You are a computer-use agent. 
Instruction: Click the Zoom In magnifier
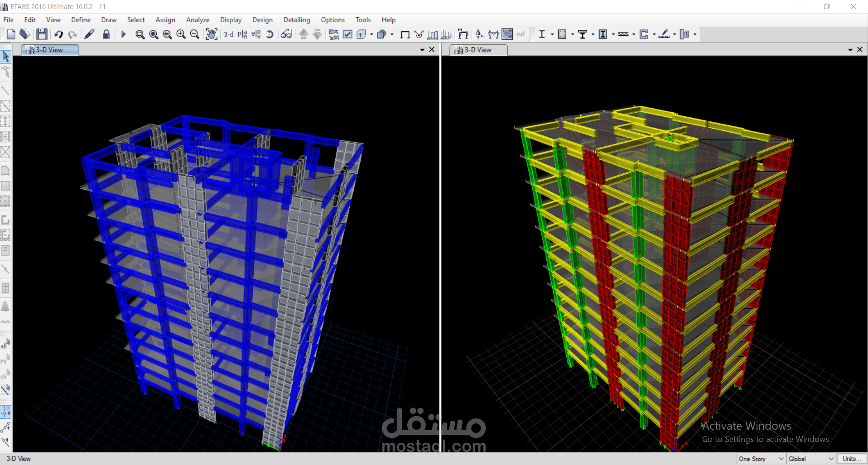(181, 34)
